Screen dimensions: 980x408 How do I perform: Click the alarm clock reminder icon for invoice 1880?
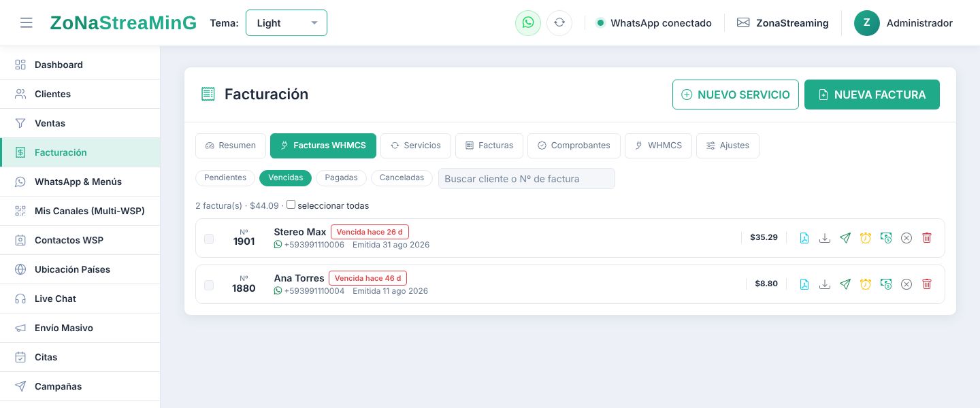tap(866, 284)
